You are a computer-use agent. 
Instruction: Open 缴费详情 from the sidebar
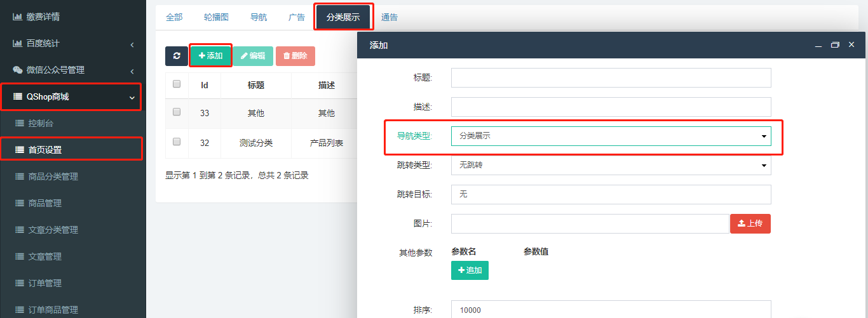click(48, 17)
